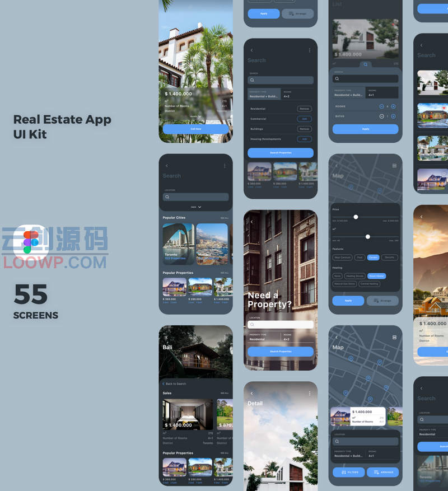This screenshot has height=491, width=448.
Task: Add the Commercial property type
Action: (x=304, y=119)
